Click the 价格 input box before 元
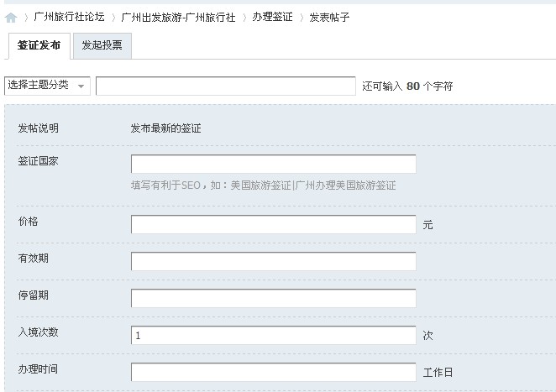 [273, 224]
